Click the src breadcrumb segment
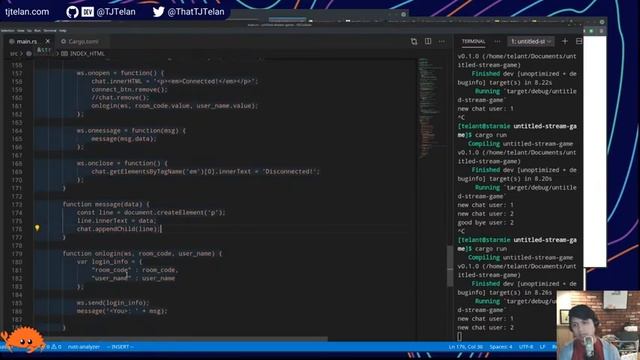Viewport: 640px width, 360px height. tap(13, 53)
